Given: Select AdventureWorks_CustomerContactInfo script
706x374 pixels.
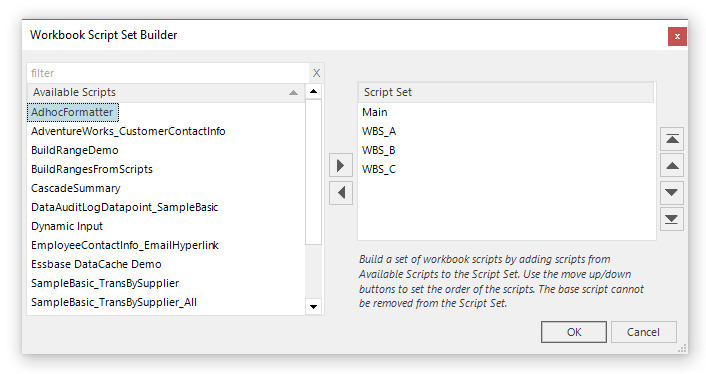Looking at the screenshot, I should tap(128, 131).
